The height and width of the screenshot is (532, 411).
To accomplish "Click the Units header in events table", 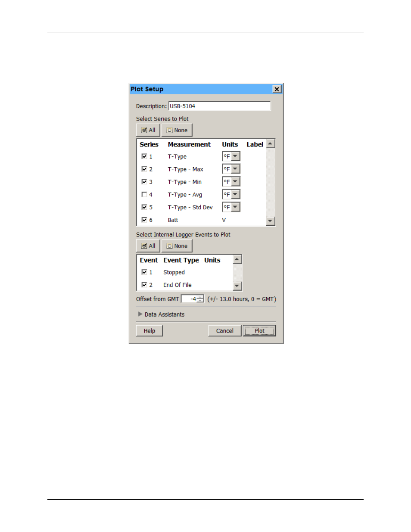I will click(x=212, y=260).
